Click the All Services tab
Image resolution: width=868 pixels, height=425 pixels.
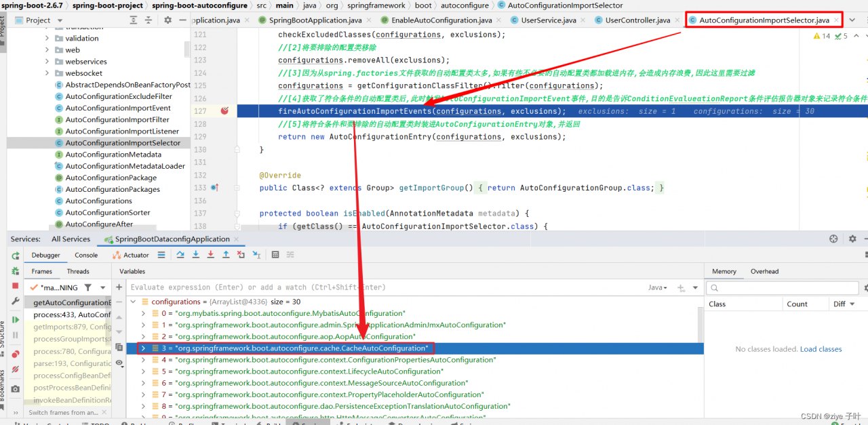click(71, 239)
